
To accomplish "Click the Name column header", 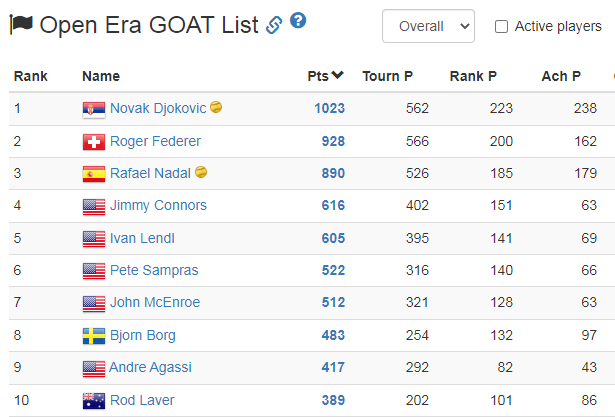I will coord(101,76).
